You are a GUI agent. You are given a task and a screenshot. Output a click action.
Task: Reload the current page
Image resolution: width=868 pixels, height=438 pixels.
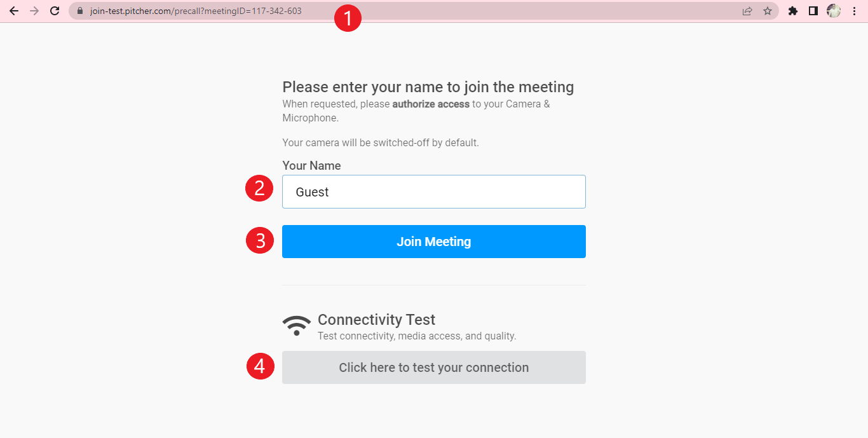55,11
